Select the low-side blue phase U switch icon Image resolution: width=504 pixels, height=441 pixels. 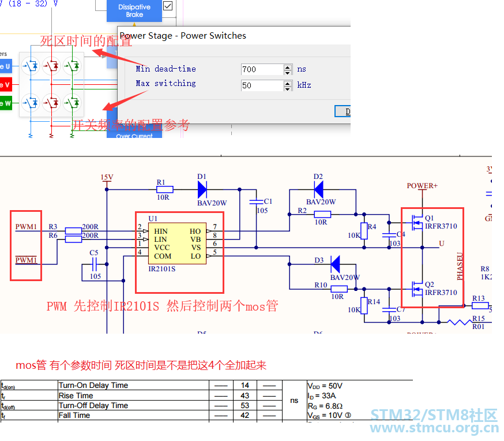(31, 103)
